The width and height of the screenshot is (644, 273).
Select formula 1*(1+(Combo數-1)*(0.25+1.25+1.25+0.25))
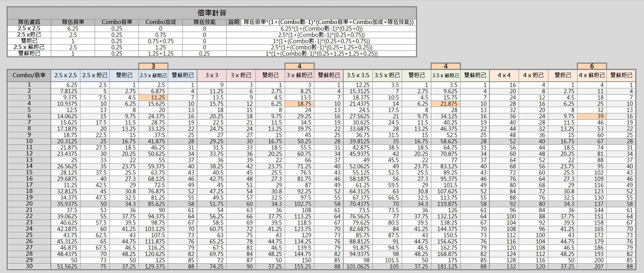pos(321,54)
